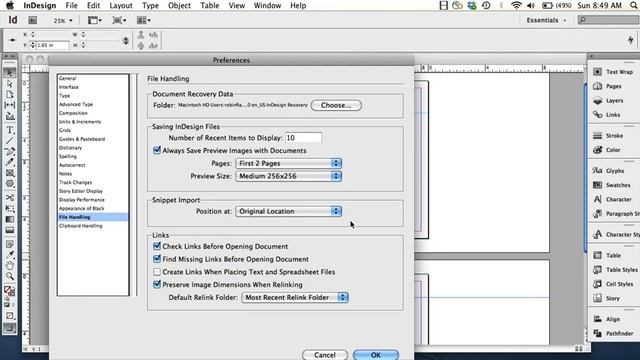The image size is (640, 360).
Task: Select Clipboard Handling preferences category
Action: click(x=80, y=226)
